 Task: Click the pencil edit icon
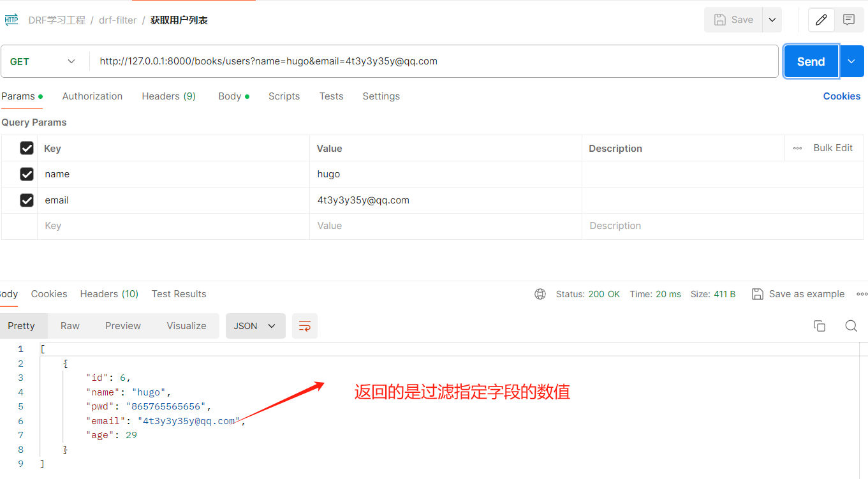[x=821, y=20]
